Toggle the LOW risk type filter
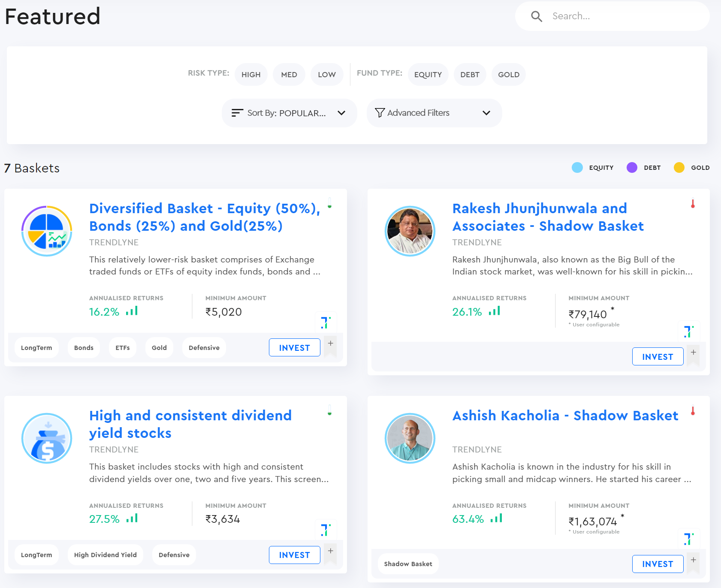This screenshot has width=721, height=588. (327, 75)
